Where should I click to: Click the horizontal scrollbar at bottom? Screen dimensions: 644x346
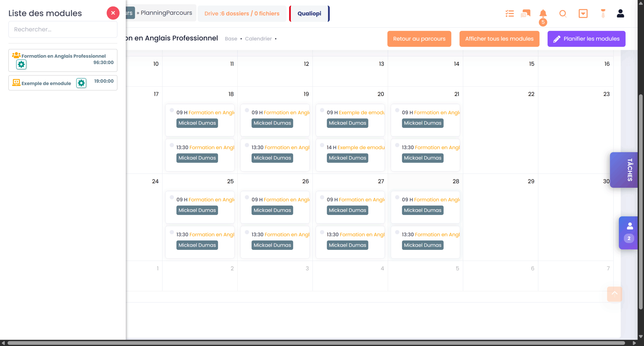coord(316,343)
